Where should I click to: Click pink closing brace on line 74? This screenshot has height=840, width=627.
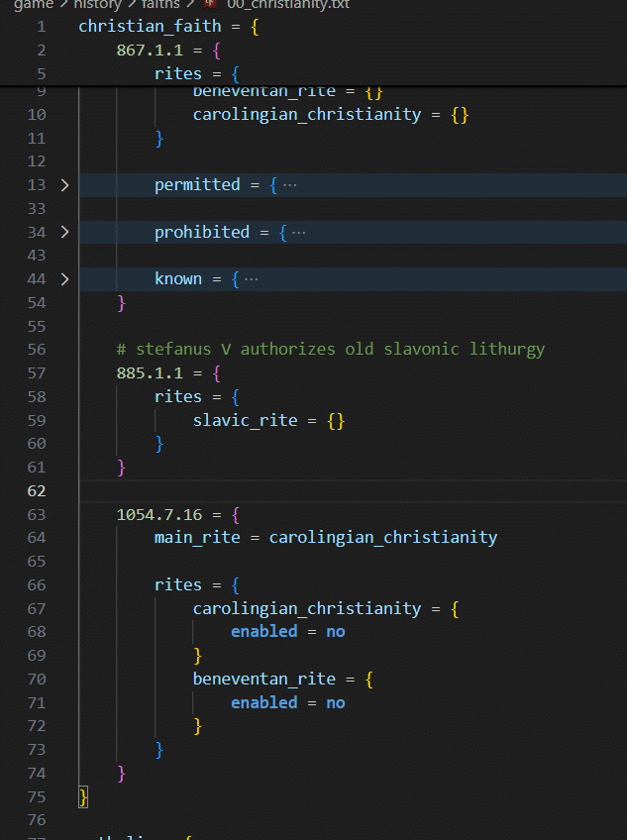tap(121, 774)
